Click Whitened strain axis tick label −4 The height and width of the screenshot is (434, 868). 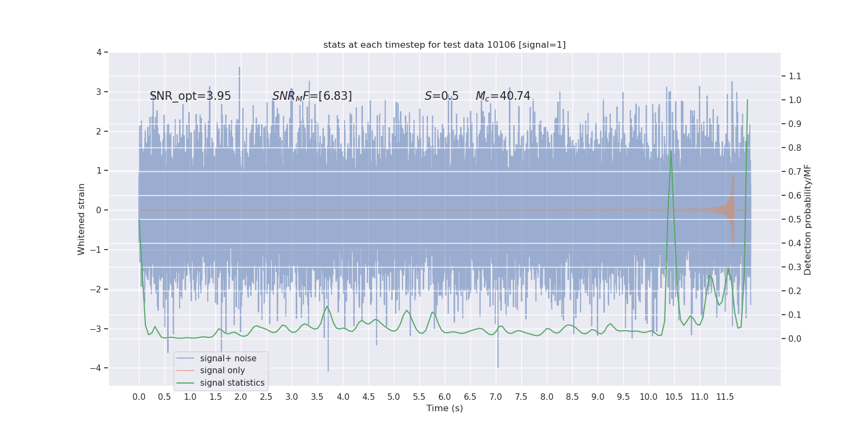95,368
